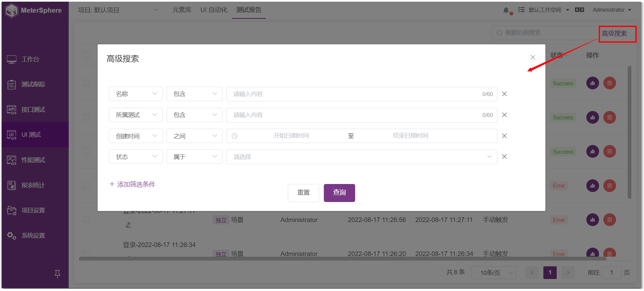Open the 10条/页 page size dropdown
This screenshot has height=291, width=644.
494,273
